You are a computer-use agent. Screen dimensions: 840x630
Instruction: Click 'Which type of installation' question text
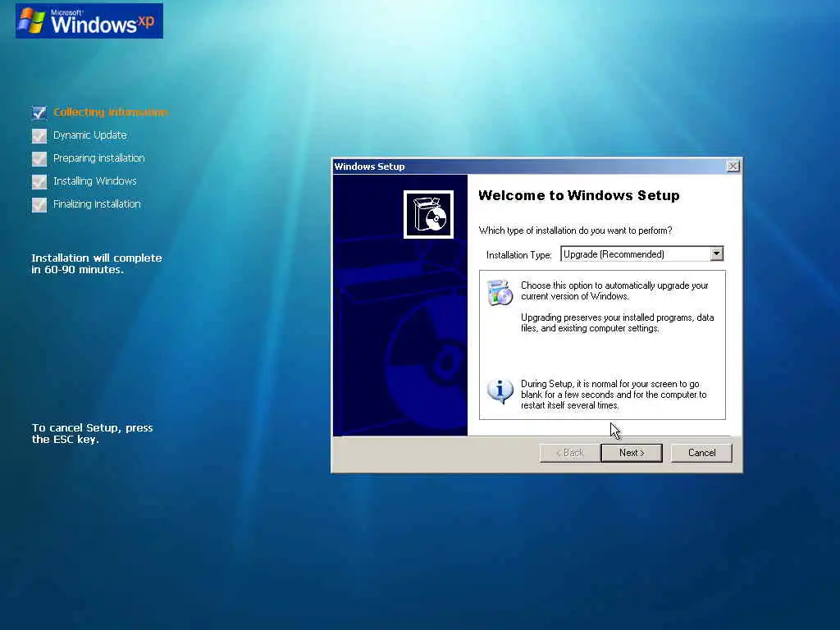pyautogui.click(x=575, y=231)
